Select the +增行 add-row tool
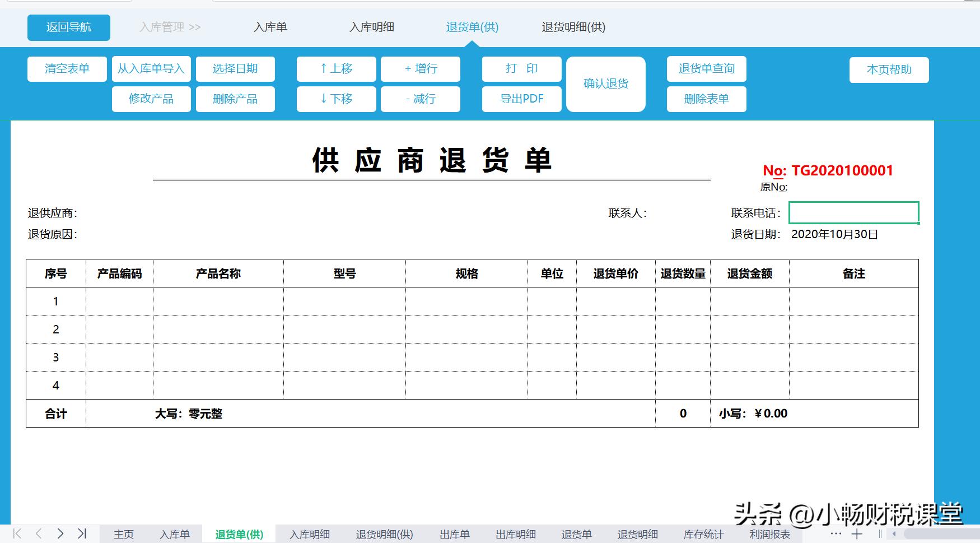Image resolution: width=980 pixels, height=543 pixels. (x=421, y=69)
